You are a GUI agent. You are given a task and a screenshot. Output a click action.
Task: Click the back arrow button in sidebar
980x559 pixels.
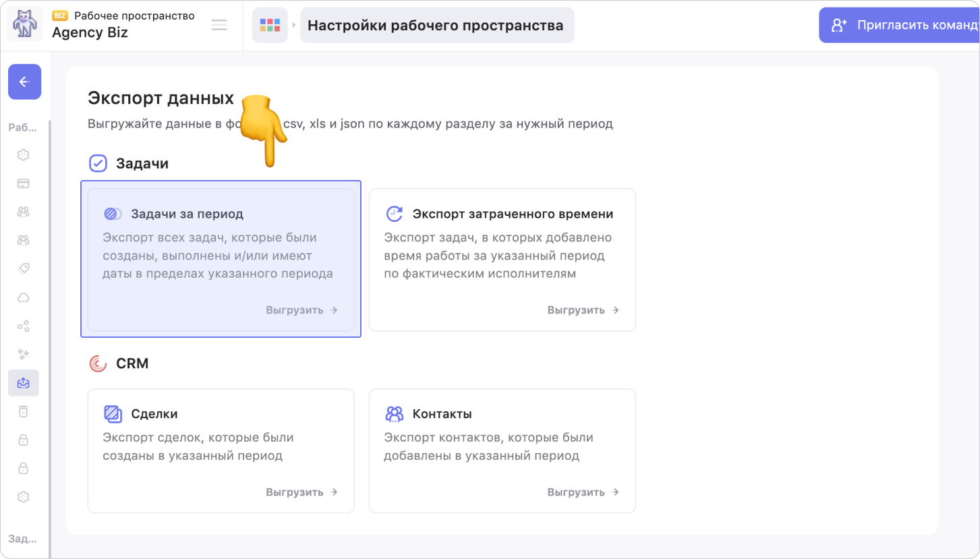pos(24,82)
